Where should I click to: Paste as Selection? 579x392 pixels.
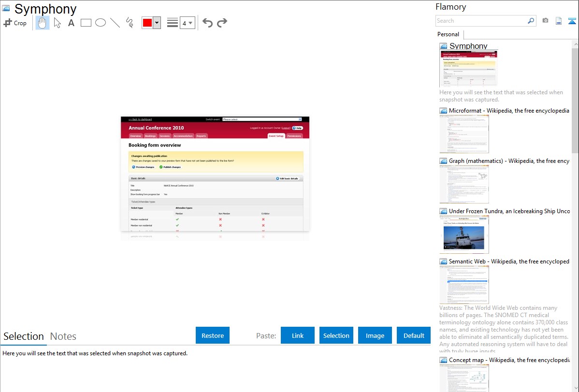[x=336, y=335]
